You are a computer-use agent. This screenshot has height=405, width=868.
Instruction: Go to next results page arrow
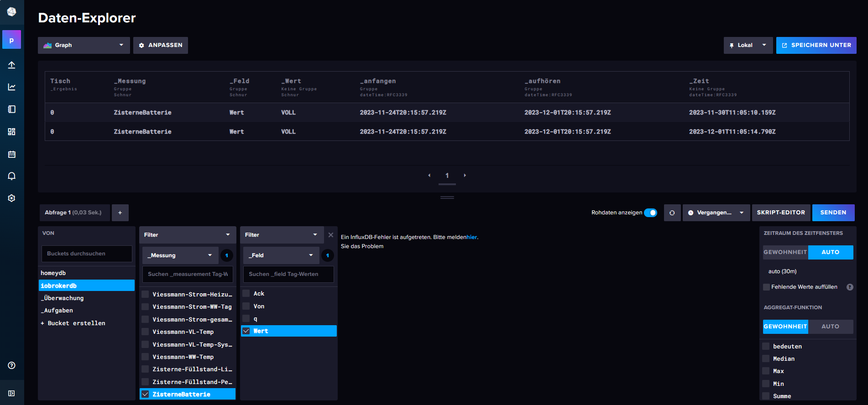click(465, 175)
